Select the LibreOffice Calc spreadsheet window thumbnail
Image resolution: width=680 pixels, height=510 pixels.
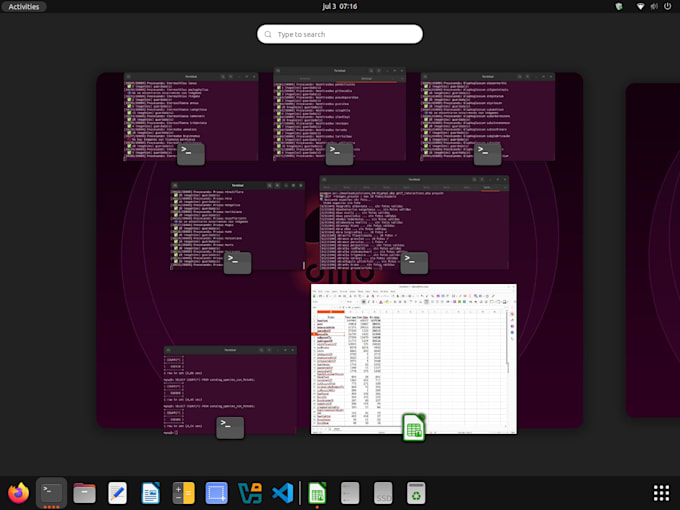414,359
